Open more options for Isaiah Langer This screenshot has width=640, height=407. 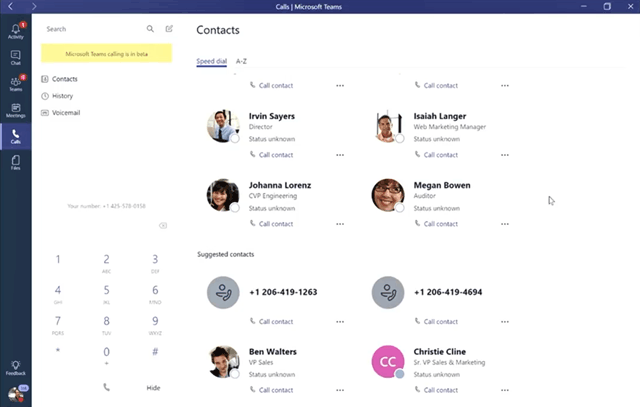coord(505,155)
